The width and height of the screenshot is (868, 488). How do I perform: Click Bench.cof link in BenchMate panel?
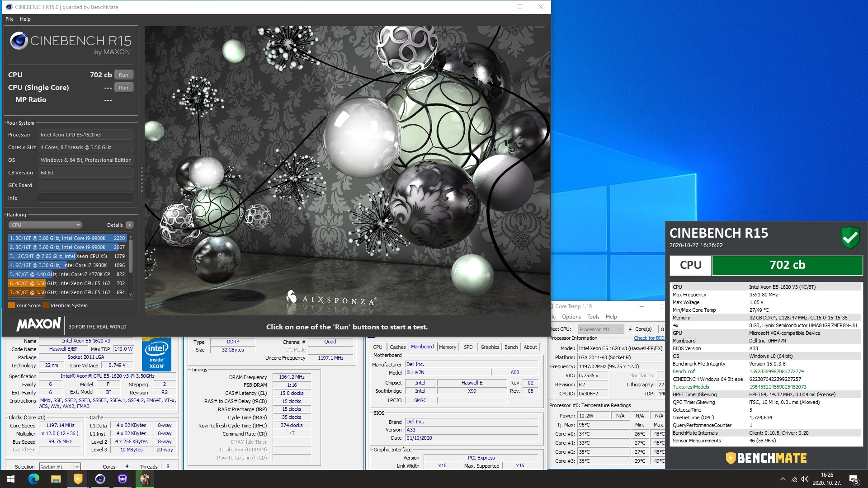684,371
